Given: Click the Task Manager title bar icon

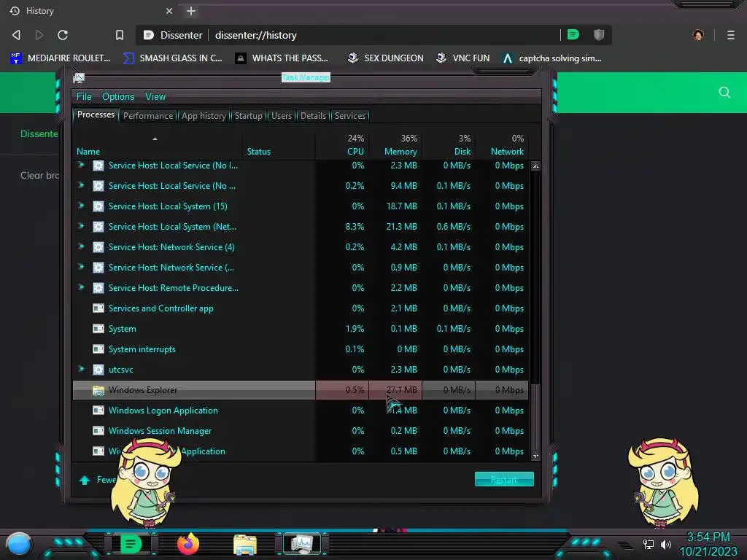Looking at the screenshot, I should pyautogui.click(x=79, y=77).
